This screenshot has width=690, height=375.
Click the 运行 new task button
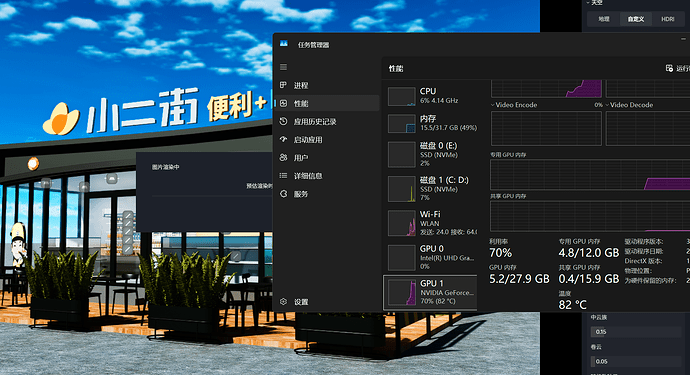(677, 68)
